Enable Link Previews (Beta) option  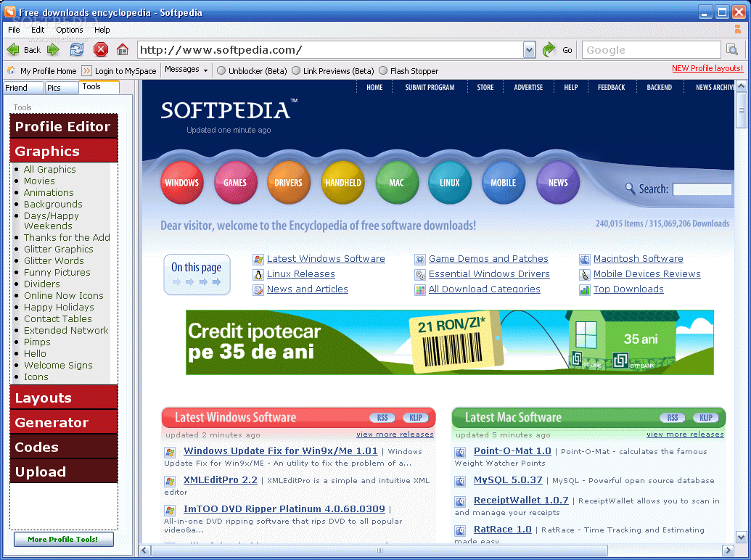pos(296,71)
